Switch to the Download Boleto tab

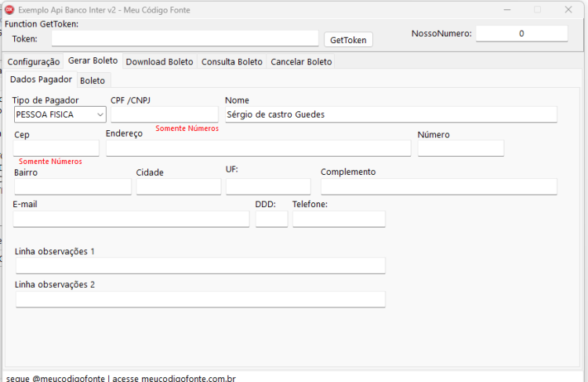pos(159,62)
